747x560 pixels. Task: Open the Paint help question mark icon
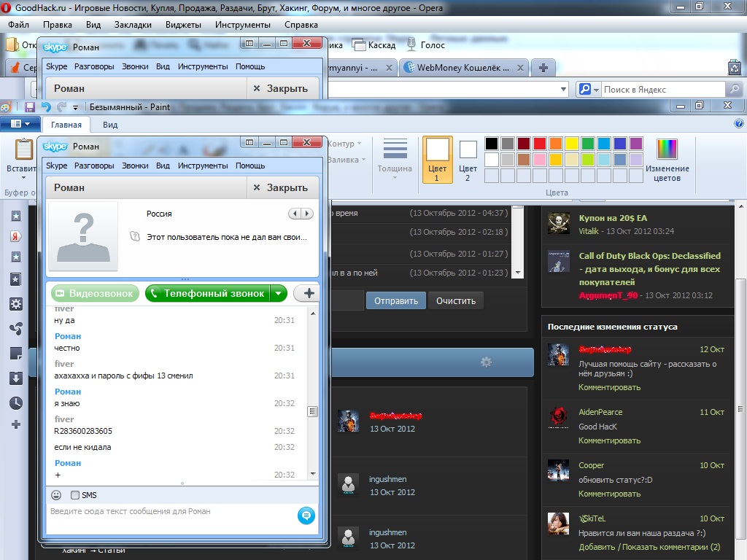coord(738,124)
